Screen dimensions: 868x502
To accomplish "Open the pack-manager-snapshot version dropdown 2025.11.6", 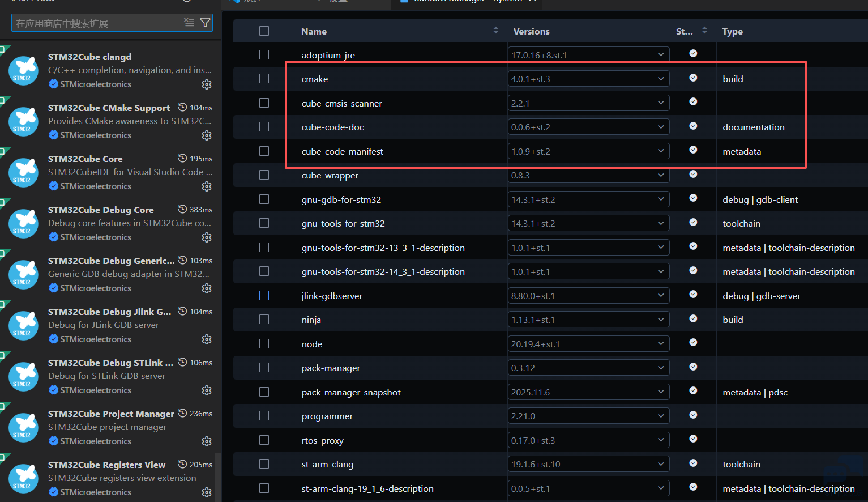I will [x=588, y=392].
